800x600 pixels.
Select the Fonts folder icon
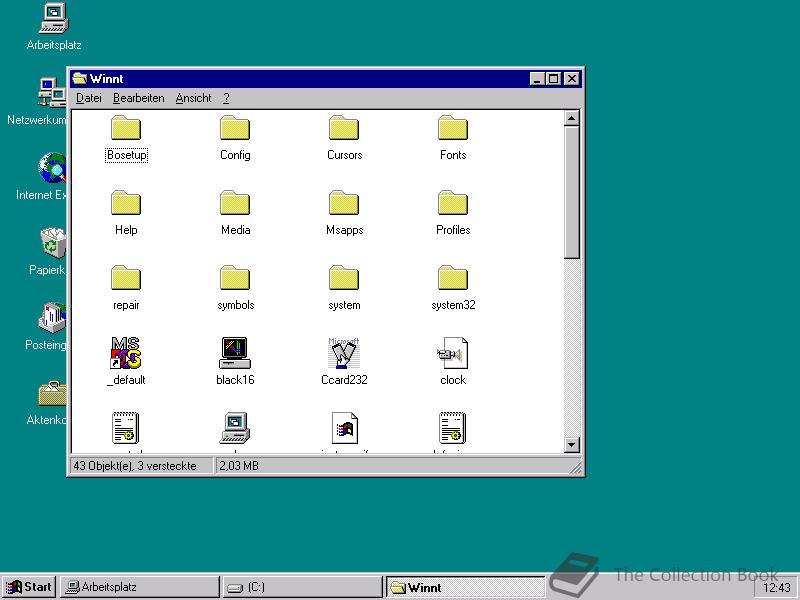453,128
